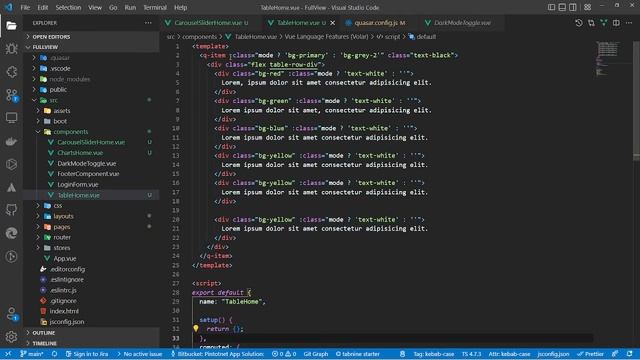Click components in the breadcrumb path
The image size is (640, 360).
point(199,37)
